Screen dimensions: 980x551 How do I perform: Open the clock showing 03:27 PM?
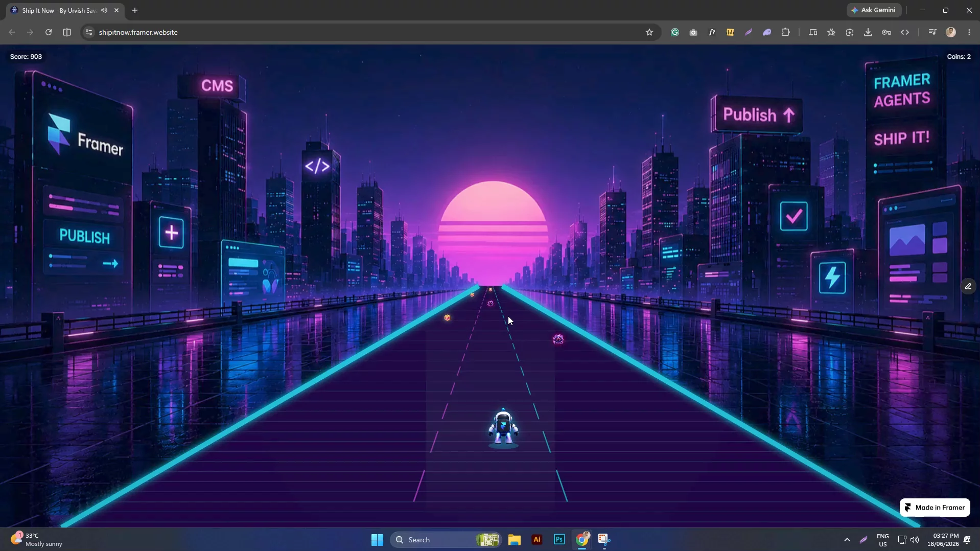(943, 540)
